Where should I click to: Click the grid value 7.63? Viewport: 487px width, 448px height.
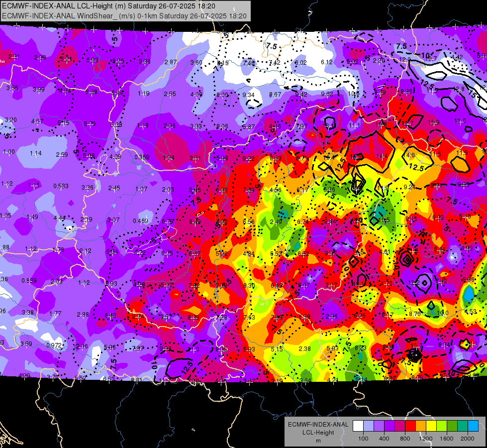click(249, 317)
